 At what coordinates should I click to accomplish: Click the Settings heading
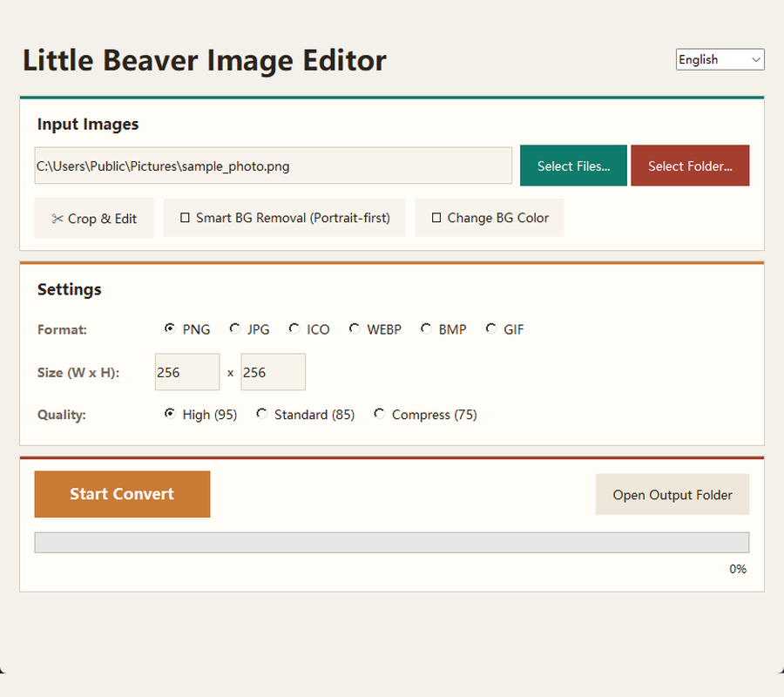click(70, 289)
